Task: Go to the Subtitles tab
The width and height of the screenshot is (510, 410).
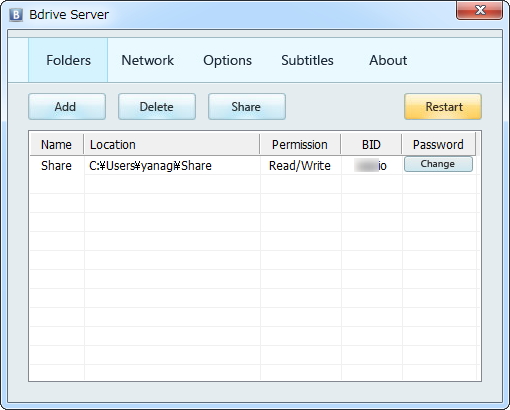Action: [x=307, y=60]
